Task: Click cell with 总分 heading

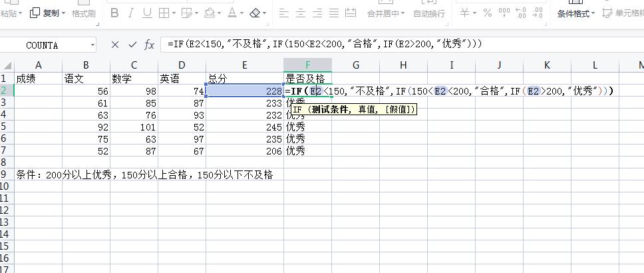Action: click(245, 79)
